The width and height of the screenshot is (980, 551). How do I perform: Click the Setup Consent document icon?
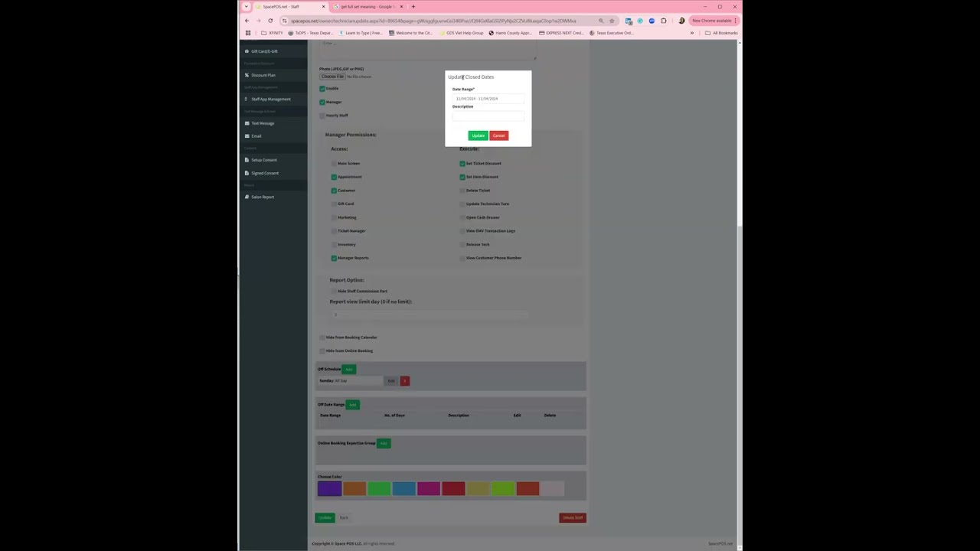(x=247, y=160)
